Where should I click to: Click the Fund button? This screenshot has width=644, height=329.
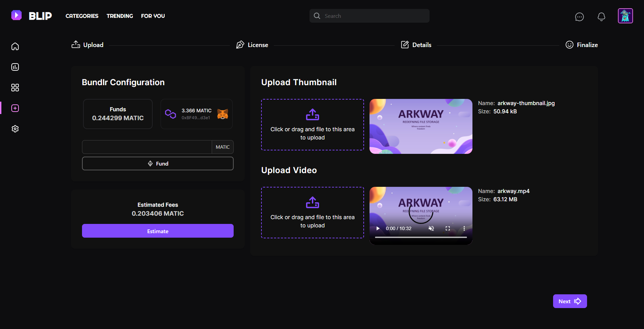click(x=157, y=163)
